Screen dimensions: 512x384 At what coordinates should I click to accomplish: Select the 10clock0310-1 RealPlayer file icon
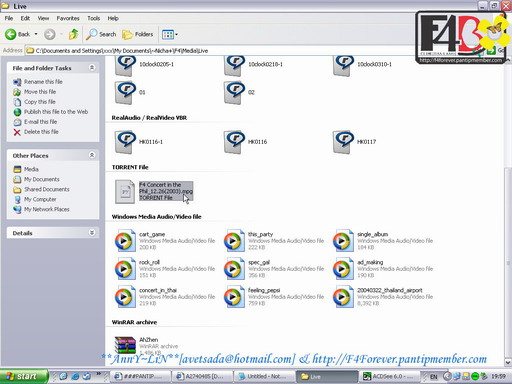pos(343,65)
